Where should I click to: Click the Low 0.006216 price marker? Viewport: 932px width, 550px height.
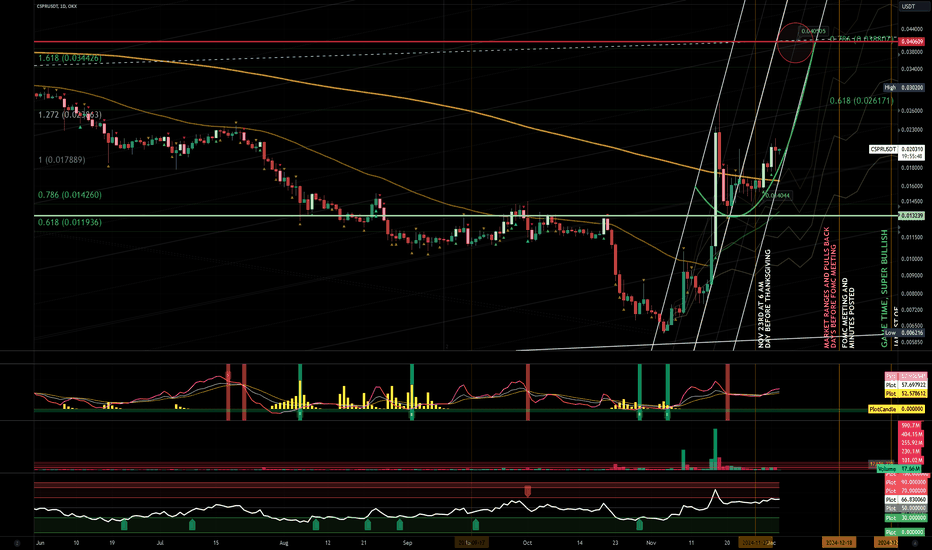point(903,333)
